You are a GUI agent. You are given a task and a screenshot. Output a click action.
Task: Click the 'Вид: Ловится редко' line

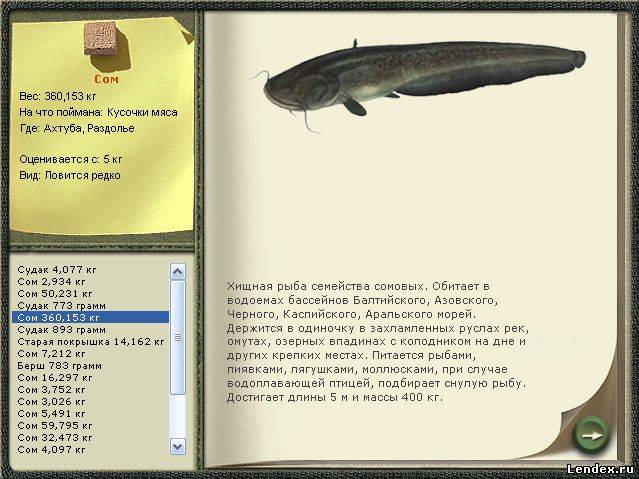(x=70, y=176)
